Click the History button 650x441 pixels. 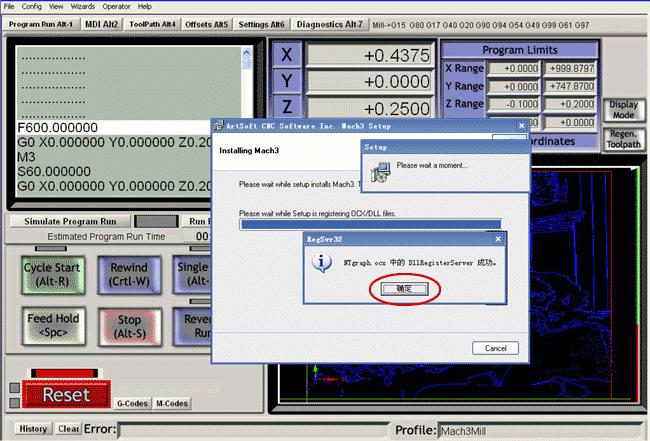(33, 429)
